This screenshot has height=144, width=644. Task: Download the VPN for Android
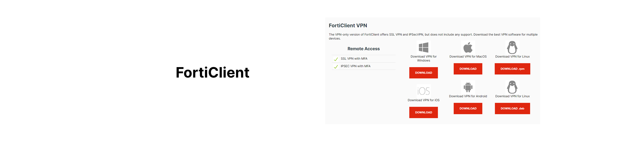pyautogui.click(x=468, y=108)
